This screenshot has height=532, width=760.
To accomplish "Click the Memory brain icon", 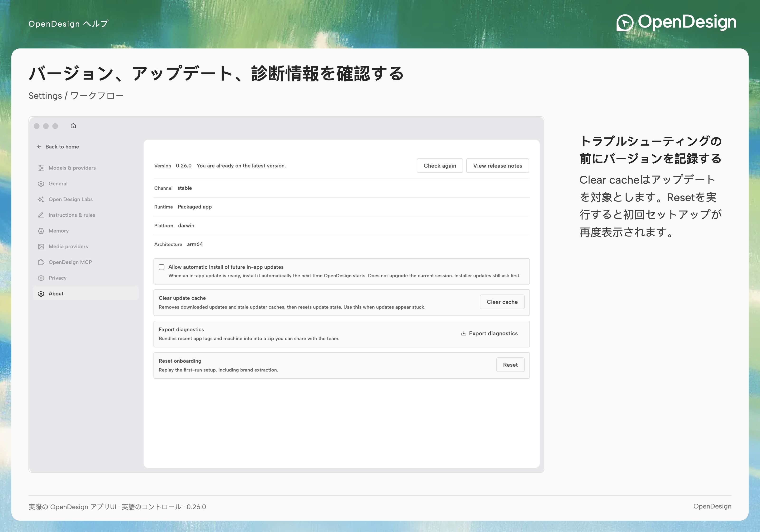I will click(x=41, y=231).
